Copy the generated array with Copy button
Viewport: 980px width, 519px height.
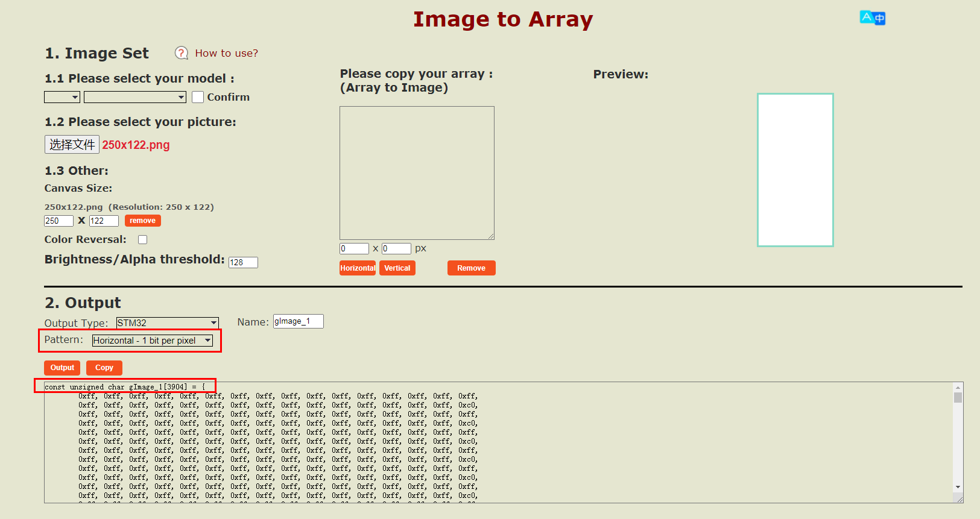104,368
